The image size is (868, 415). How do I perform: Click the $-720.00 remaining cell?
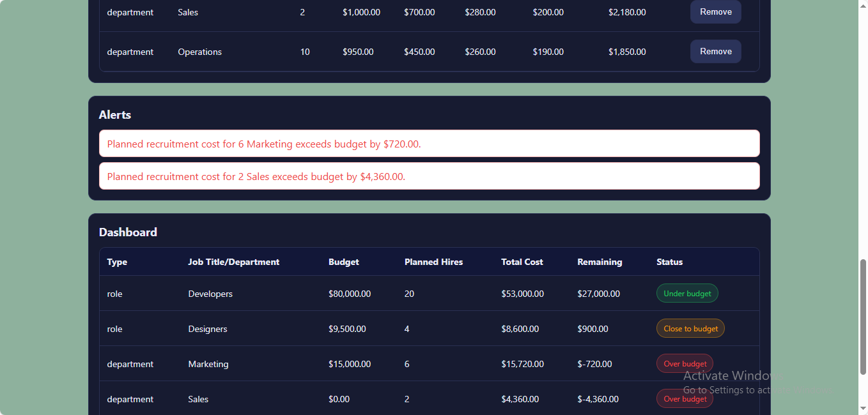tap(594, 364)
